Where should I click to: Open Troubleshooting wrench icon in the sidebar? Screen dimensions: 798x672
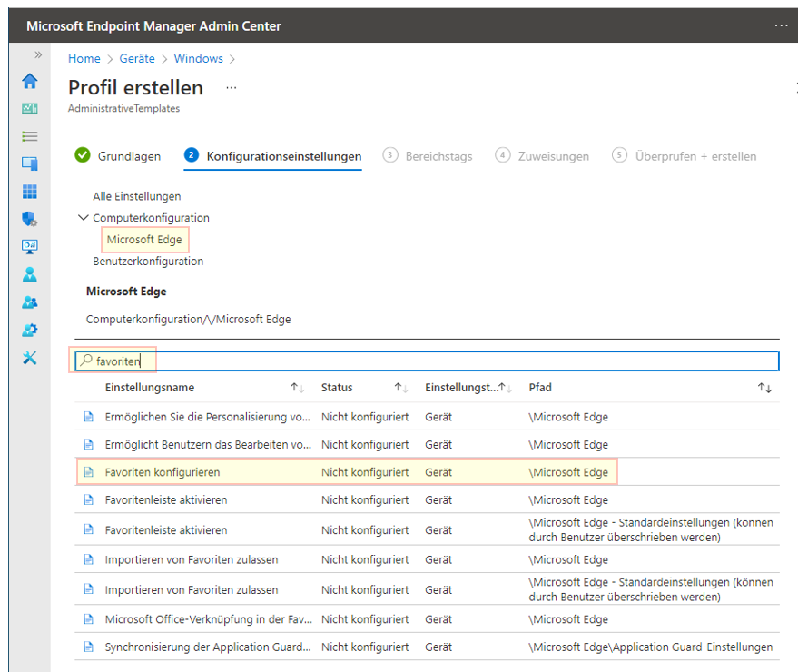30,357
